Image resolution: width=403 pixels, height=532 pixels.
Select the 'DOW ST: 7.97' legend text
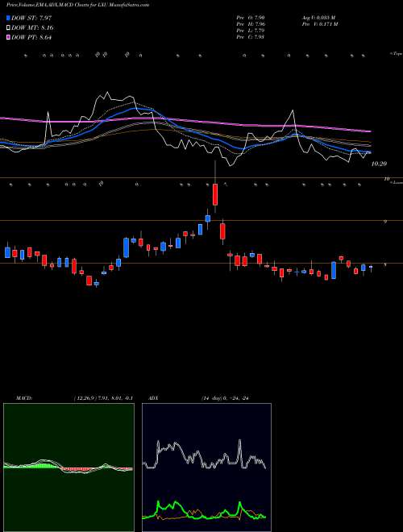coord(31,18)
